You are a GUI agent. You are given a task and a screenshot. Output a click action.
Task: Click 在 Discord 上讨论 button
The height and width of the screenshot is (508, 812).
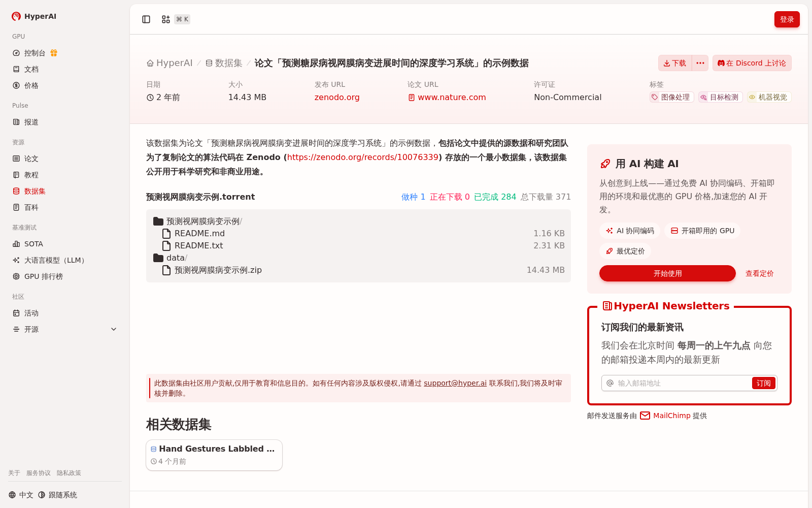point(752,63)
